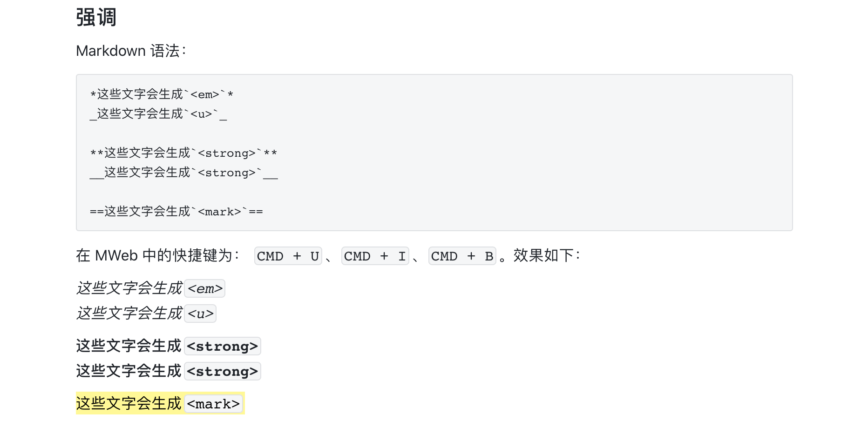Screen dimensions: 868x427
Task: Click the double-underscore <strong> code line
Action: pos(183,173)
